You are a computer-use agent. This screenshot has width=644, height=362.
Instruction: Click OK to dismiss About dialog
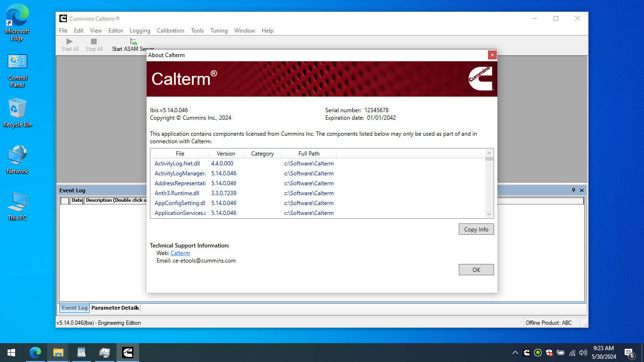[476, 270]
